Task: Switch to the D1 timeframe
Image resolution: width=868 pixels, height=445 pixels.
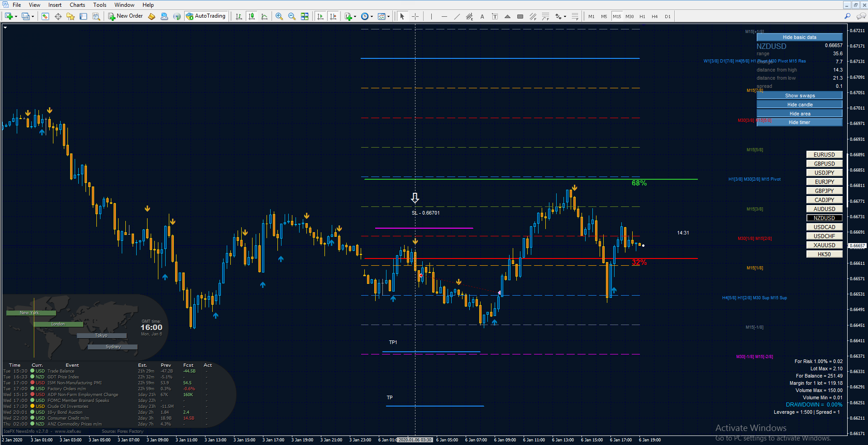Action: point(668,16)
